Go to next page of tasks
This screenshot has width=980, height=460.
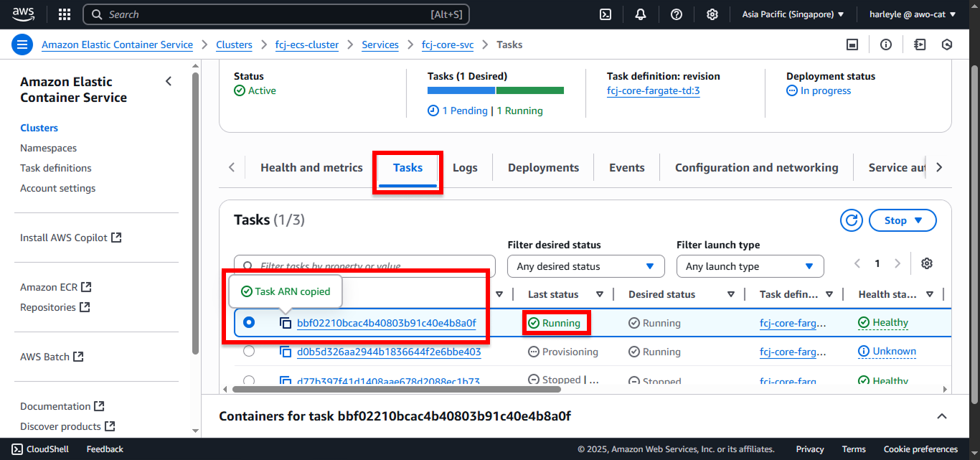(897, 263)
